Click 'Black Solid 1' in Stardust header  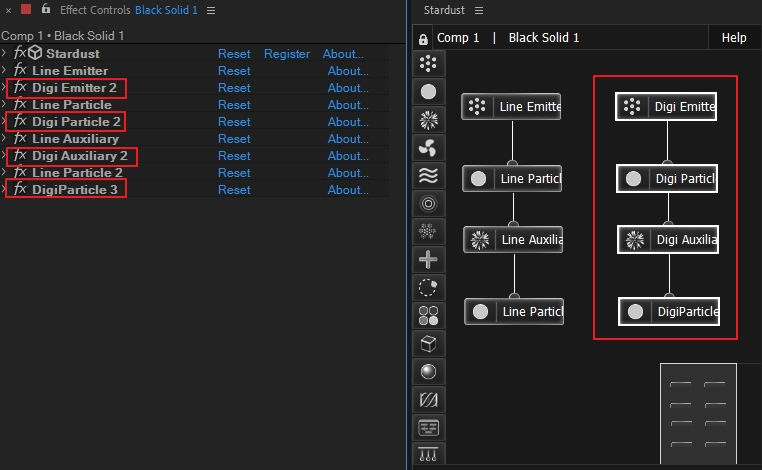click(544, 38)
